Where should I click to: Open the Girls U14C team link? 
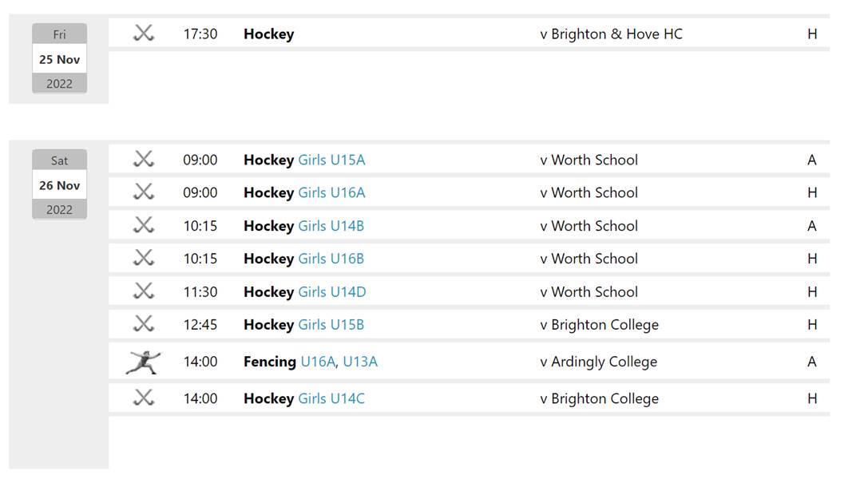[331, 398]
